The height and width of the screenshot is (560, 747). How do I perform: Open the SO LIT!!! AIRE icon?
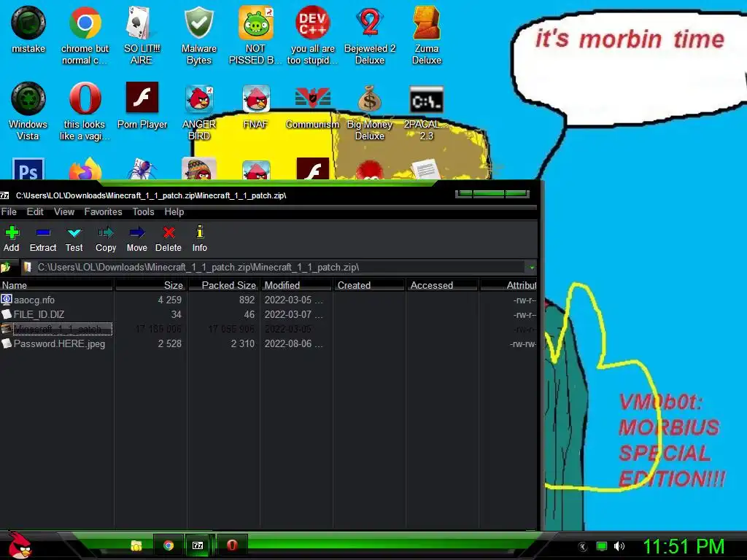click(142, 35)
